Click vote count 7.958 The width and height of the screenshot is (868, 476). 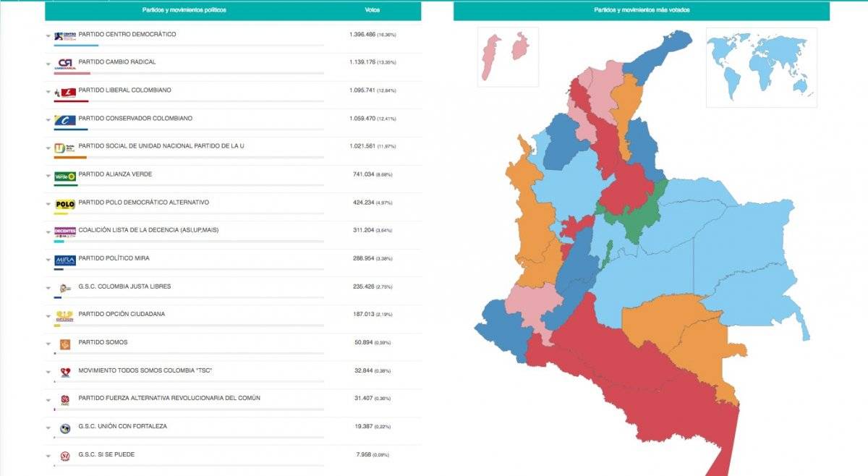click(364, 454)
